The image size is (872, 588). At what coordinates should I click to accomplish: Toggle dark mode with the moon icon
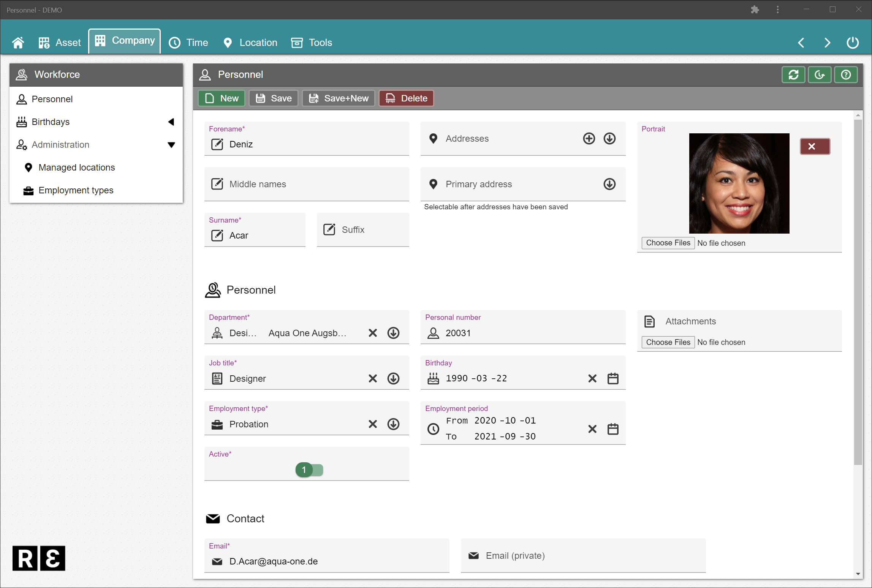coord(820,74)
